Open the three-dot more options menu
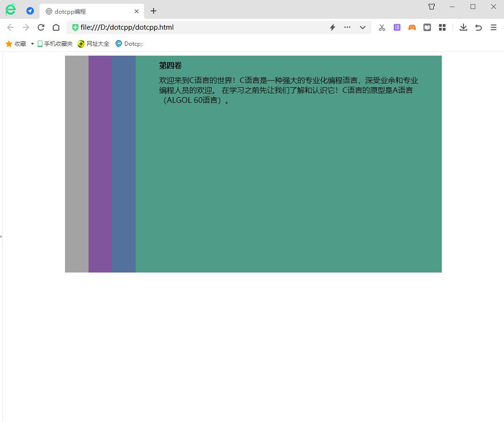 pos(347,27)
